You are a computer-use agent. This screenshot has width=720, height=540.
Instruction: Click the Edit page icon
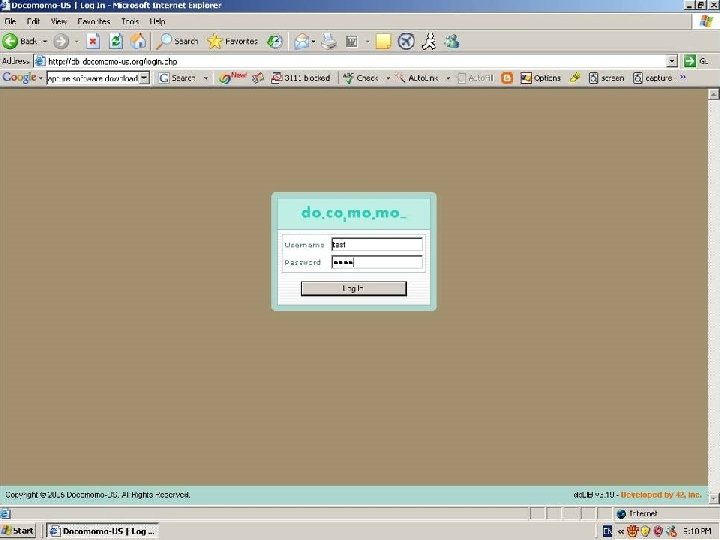(352, 42)
